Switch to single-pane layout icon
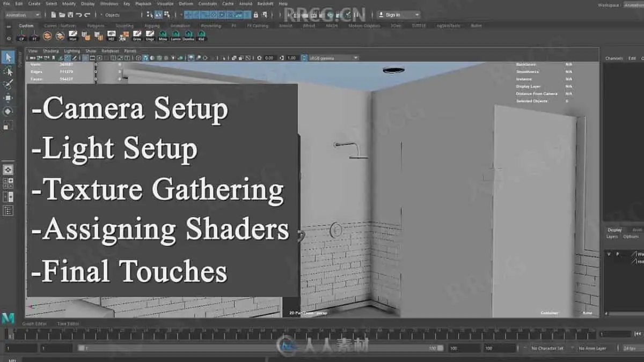The height and width of the screenshot is (362, 644). click(x=8, y=169)
